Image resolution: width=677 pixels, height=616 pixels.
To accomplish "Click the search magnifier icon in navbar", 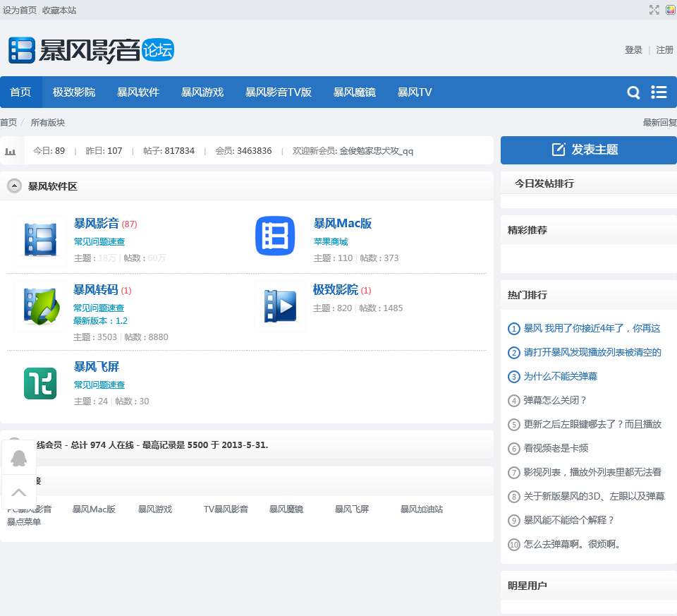I will coord(633,92).
